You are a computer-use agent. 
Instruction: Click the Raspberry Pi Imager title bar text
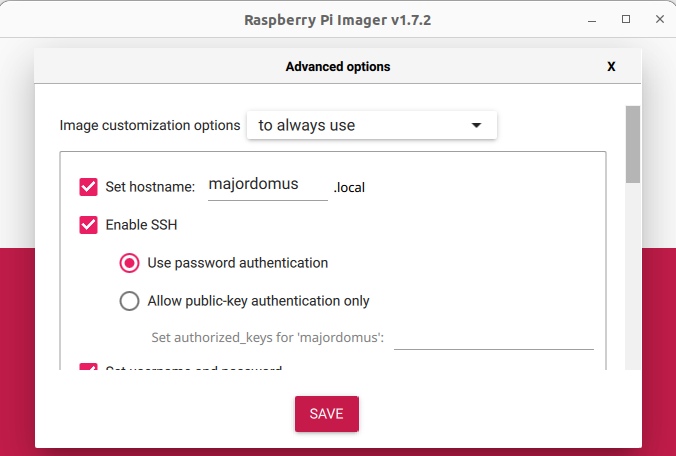[x=338, y=19]
